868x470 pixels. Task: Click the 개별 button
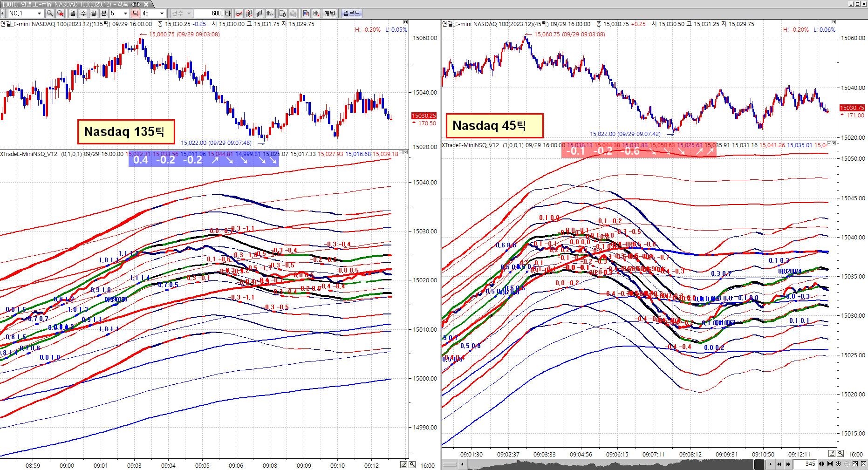click(x=330, y=14)
